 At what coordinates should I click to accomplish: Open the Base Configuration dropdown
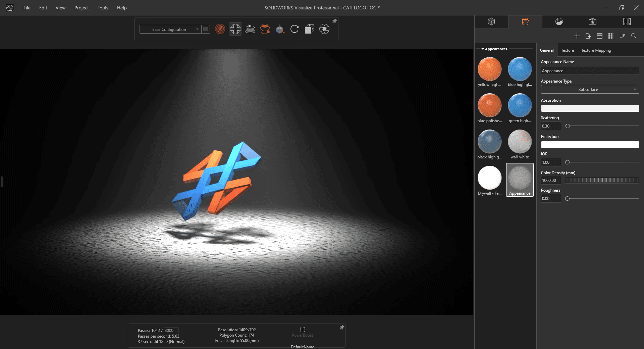coord(170,29)
